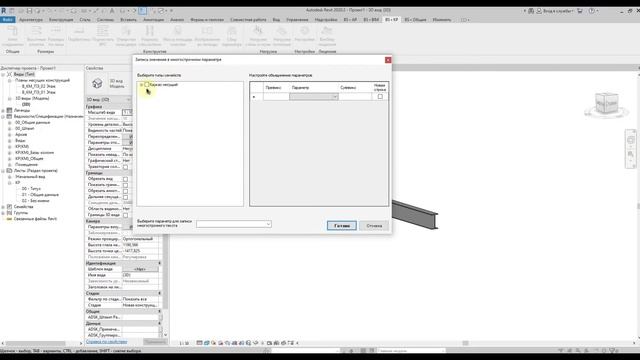
Task: Click the zoom tool on navigation bar
Action: pyautogui.click(x=631, y=154)
